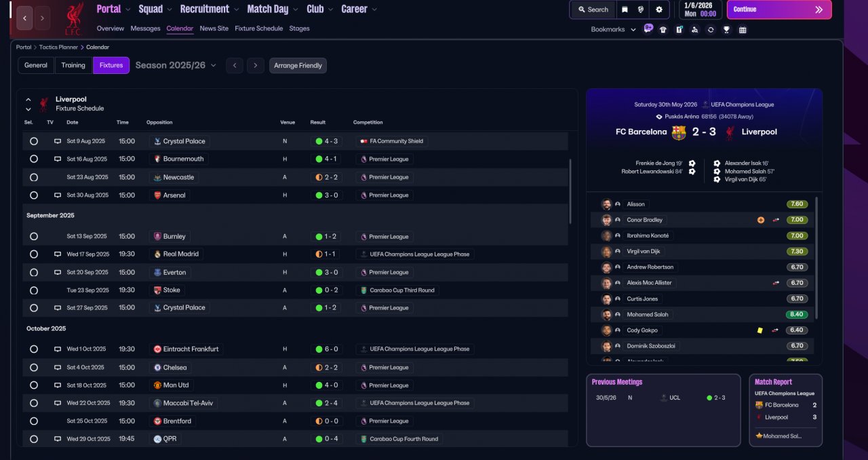Image resolution: width=868 pixels, height=460 pixels.
Task: Open the bookmark flag icon beside Search
Action: [625, 9]
